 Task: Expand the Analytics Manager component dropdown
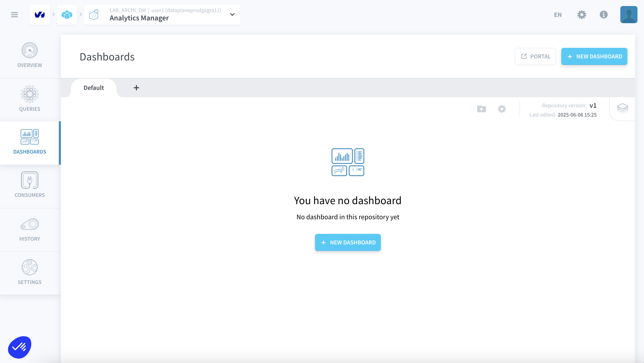point(232,15)
